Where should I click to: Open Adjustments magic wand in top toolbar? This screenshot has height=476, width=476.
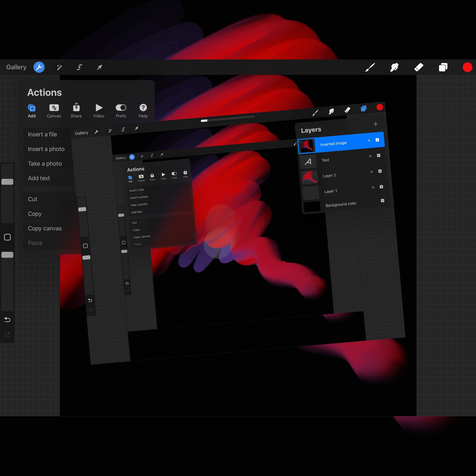(x=59, y=67)
